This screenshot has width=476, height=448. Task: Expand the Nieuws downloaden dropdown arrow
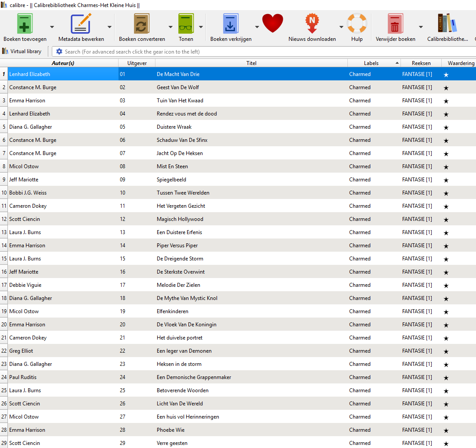341,27
